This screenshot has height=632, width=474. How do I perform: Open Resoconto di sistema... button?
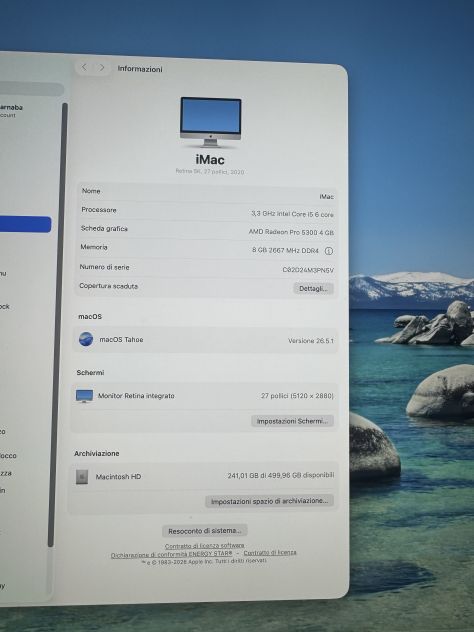[205, 531]
